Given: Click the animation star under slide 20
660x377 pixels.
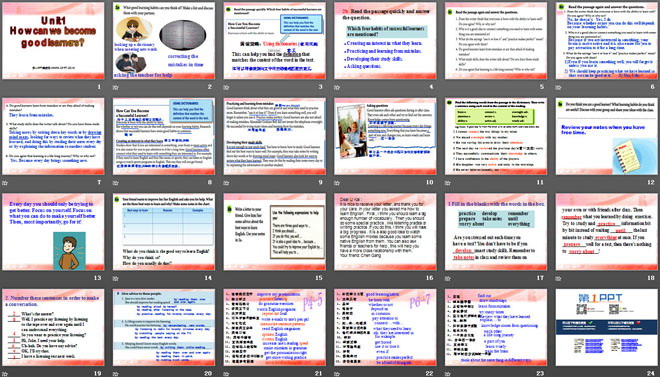Looking at the screenshot, I should pyautogui.click(x=115, y=374).
